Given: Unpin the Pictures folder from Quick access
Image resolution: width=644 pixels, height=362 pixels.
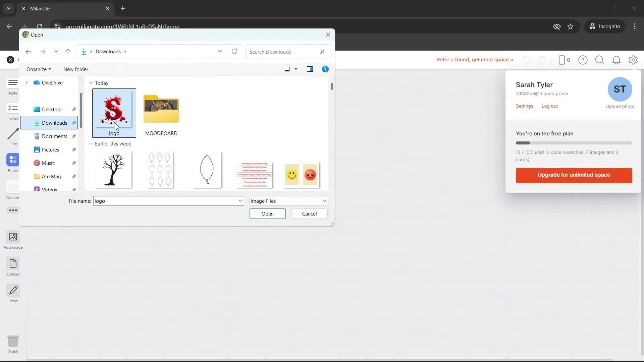Looking at the screenshot, I should pos(73,149).
